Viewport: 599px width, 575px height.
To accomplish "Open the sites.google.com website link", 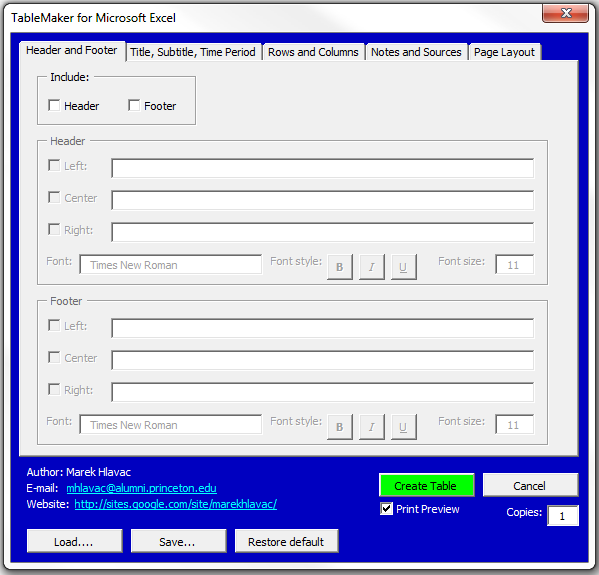I will coord(175,504).
